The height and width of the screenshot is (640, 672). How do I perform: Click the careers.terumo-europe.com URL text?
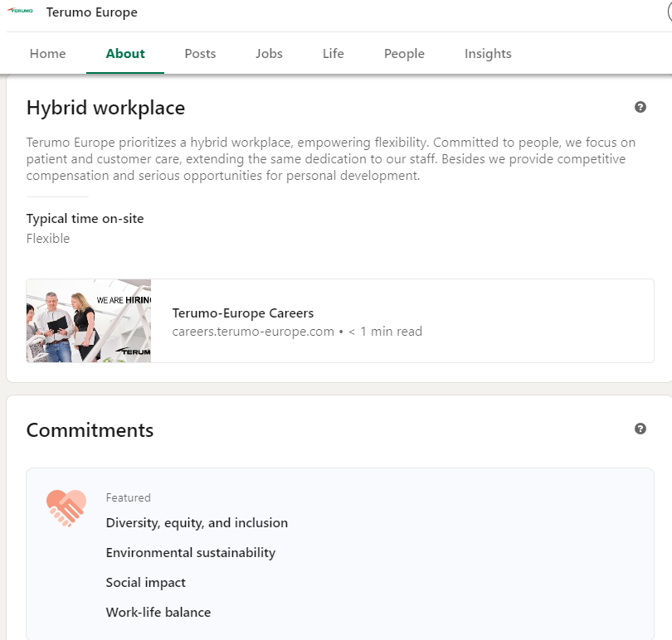[x=253, y=332]
